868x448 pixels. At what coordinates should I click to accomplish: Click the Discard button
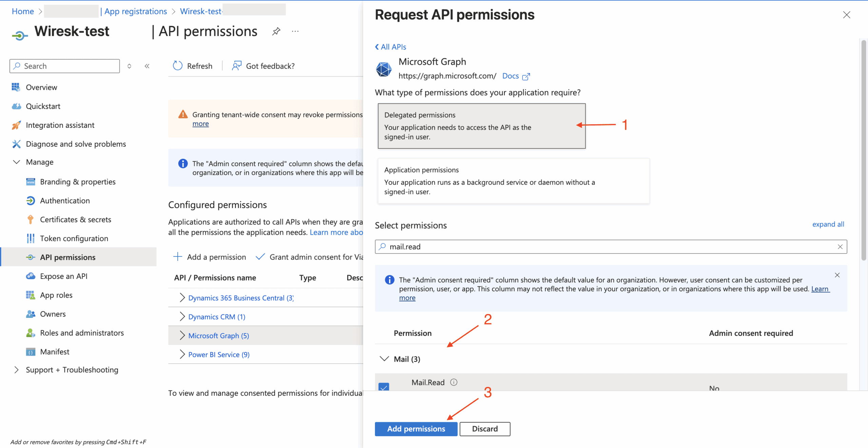pyautogui.click(x=485, y=429)
